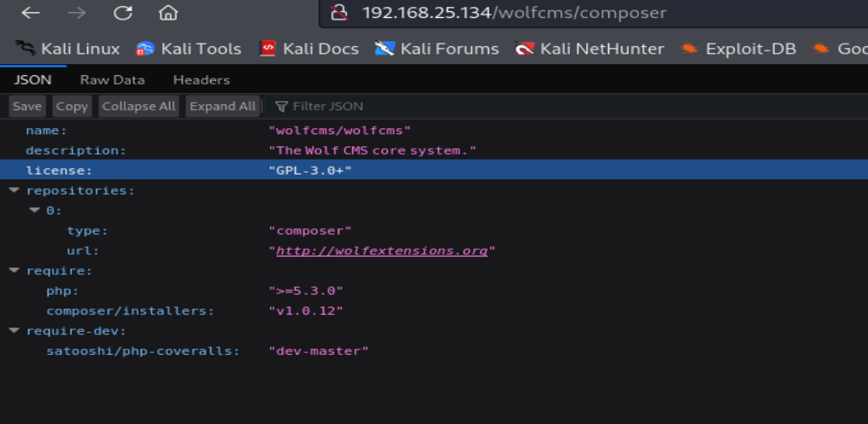Open the browser home page icon
The width and height of the screenshot is (868, 424).
(167, 13)
